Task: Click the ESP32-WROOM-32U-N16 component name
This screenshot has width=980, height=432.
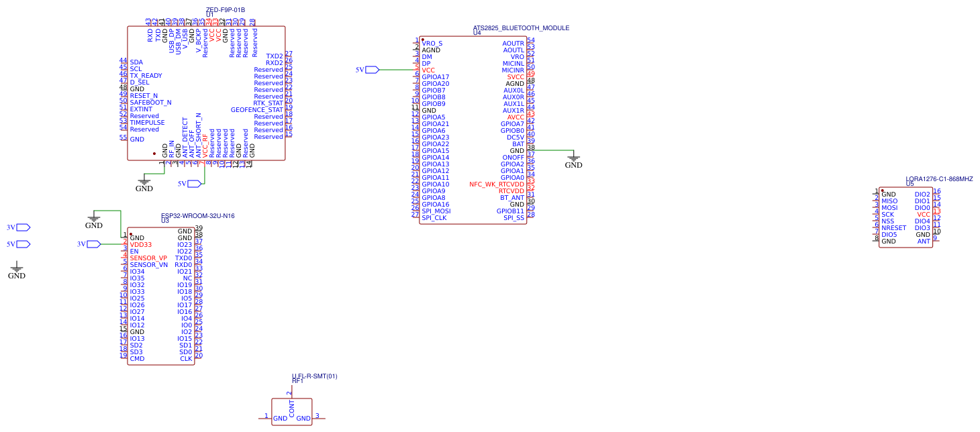Action: point(197,216)
